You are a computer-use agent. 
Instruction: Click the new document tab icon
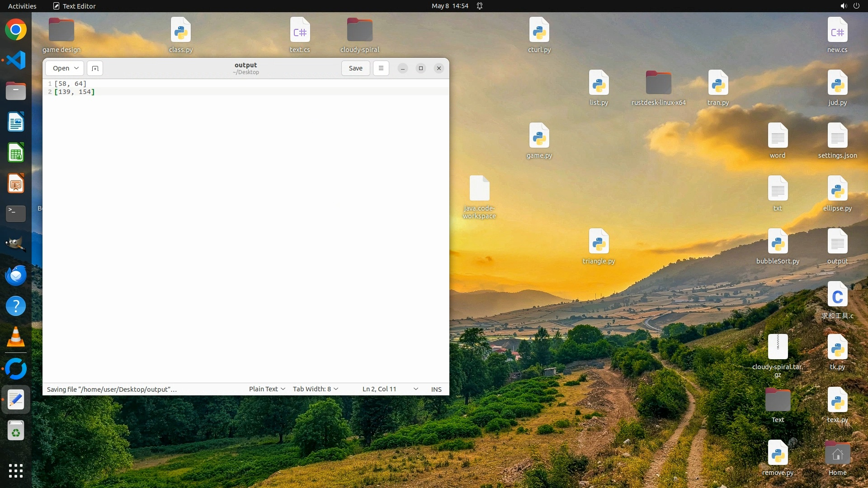95,68
